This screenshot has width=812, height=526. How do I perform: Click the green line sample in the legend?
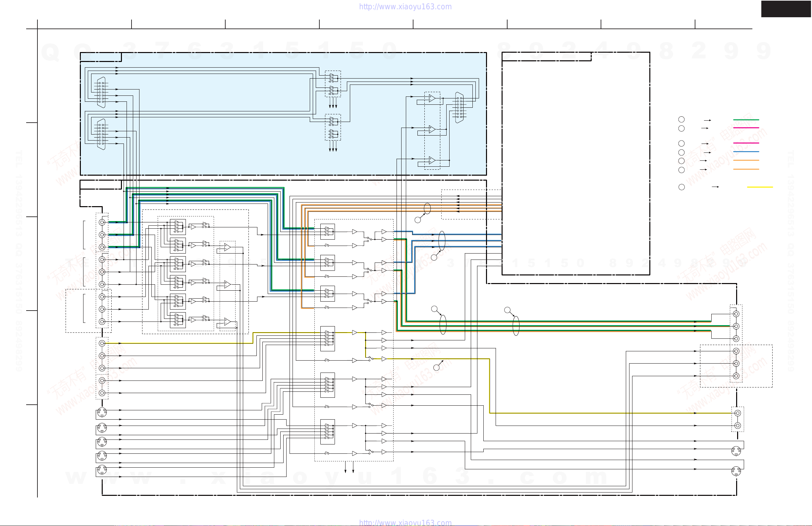pos(746,120)
